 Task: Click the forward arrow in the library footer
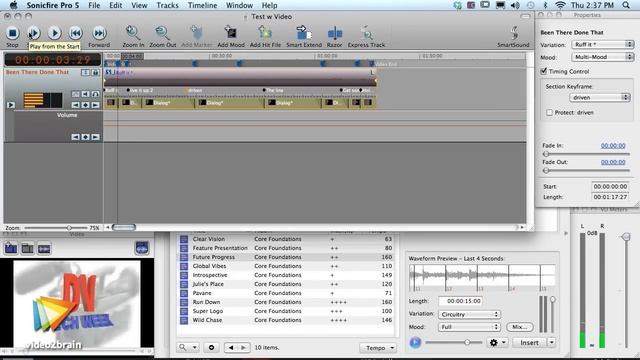tap(243, 348)
